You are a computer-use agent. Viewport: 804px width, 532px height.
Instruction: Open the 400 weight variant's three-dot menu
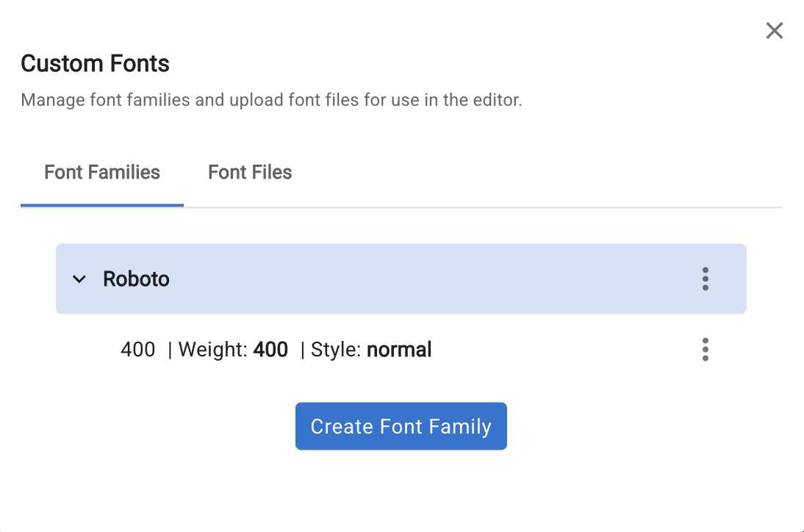coord(705,350)
